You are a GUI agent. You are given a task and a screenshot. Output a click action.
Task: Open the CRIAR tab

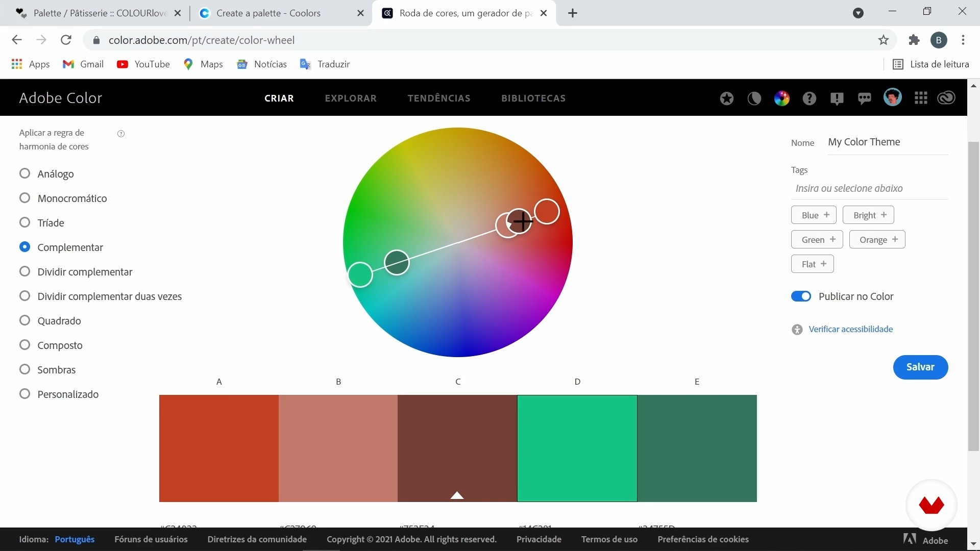279,98
